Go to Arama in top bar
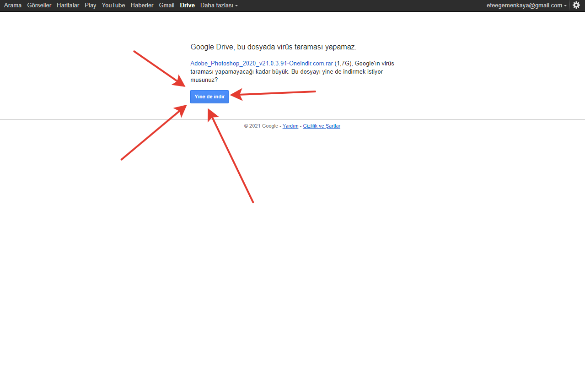 [13, 5]
